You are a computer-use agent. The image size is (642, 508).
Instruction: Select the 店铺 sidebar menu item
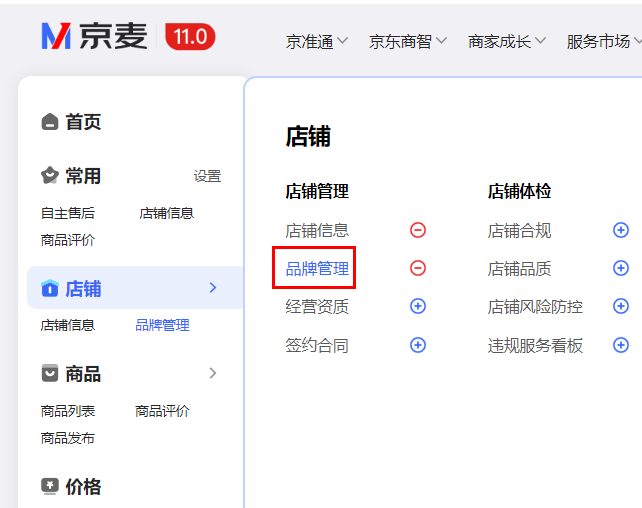pyautogui.click(x=135, y=287)
